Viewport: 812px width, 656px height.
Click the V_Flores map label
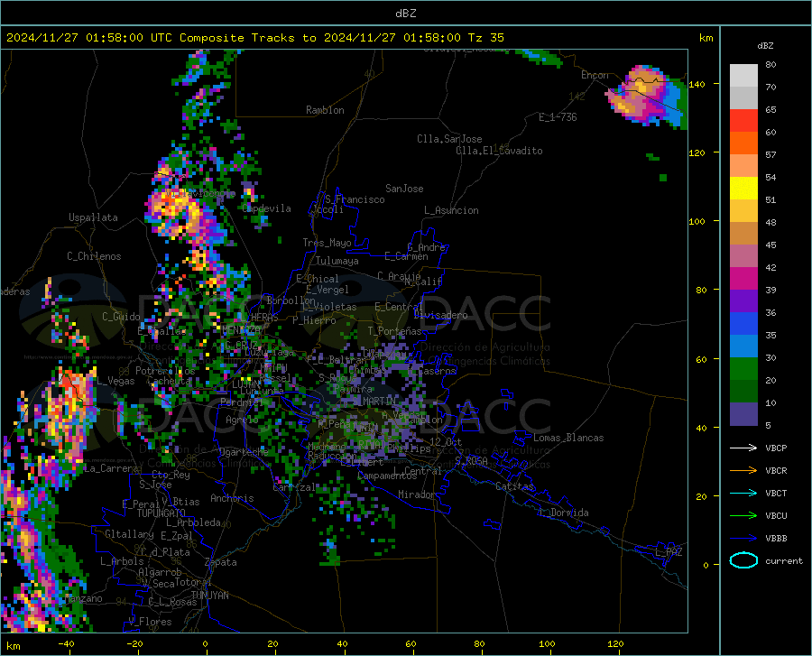coord(150,622)
